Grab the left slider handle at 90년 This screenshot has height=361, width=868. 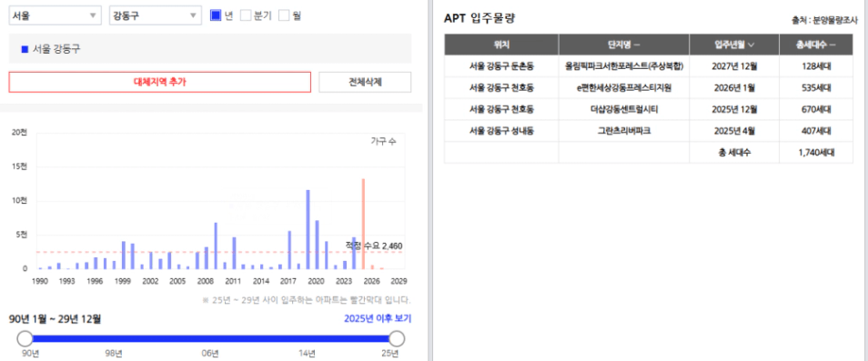25,338
